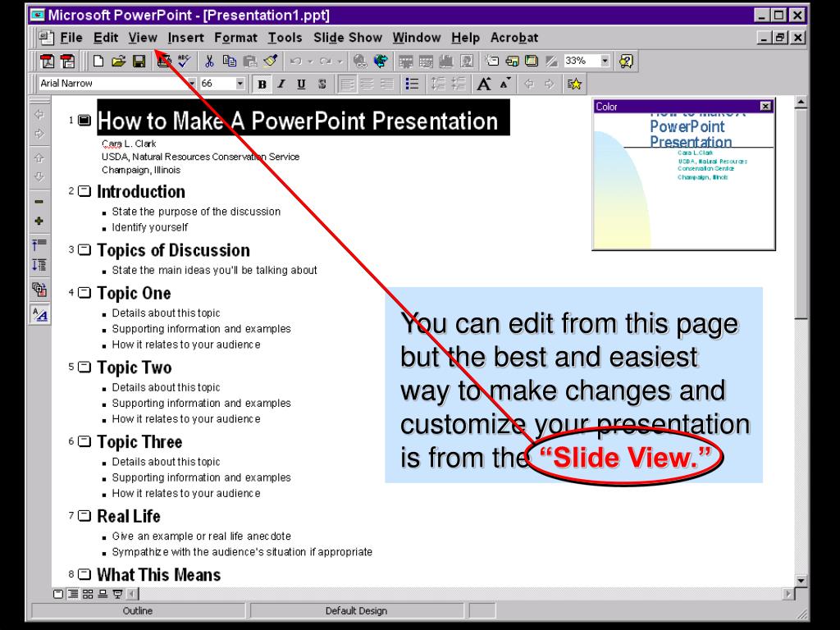Click the Summary Slide icon
Viewport: 840px width, 630px height.
(39, 290)
